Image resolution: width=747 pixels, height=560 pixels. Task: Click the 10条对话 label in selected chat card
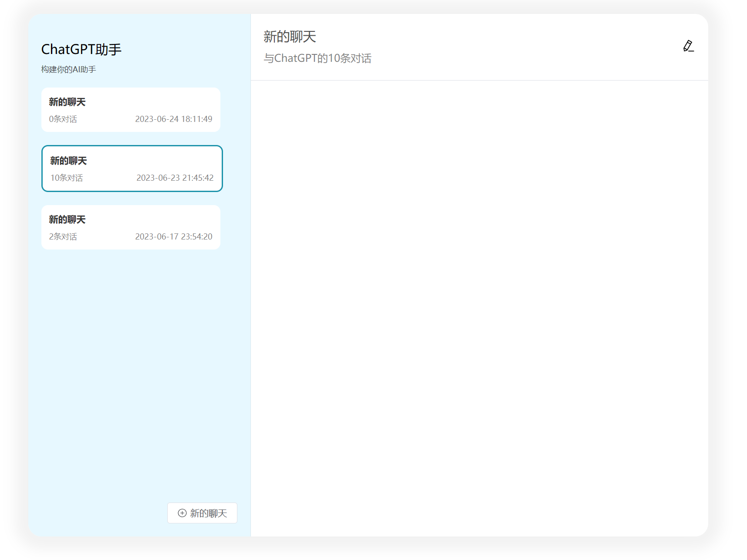click(x=67, y=178)
